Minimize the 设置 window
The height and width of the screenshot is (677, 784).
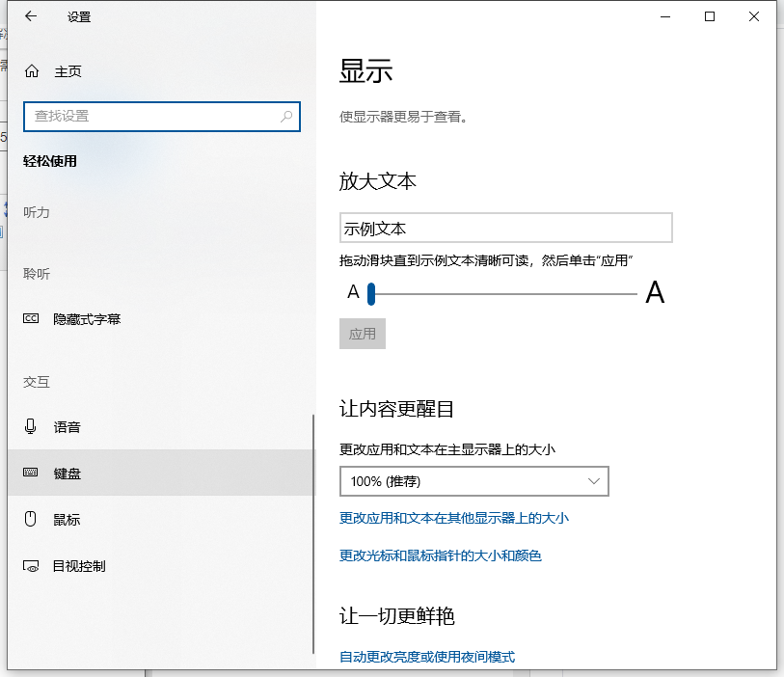point(664,16)
